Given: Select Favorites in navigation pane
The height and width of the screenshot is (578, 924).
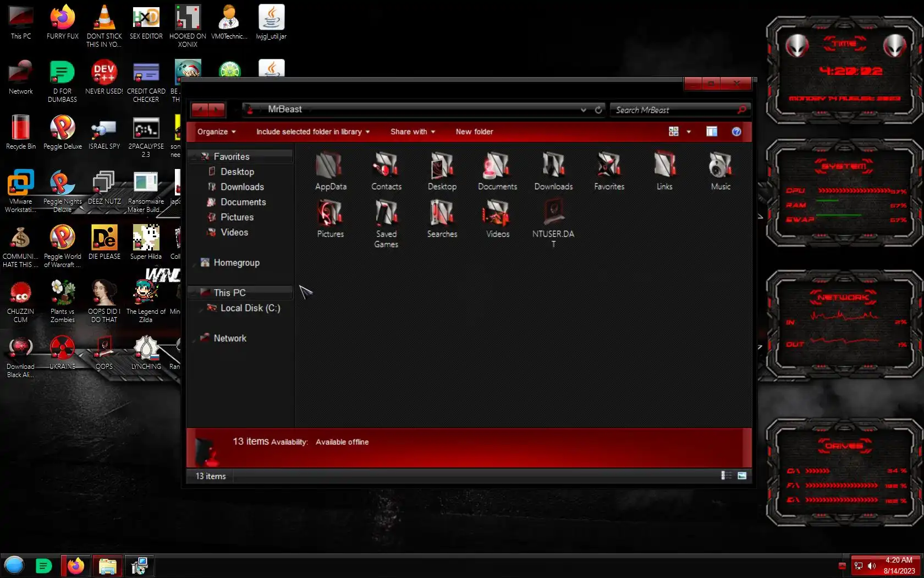Looking at the screenshot, I should [241, 156].
